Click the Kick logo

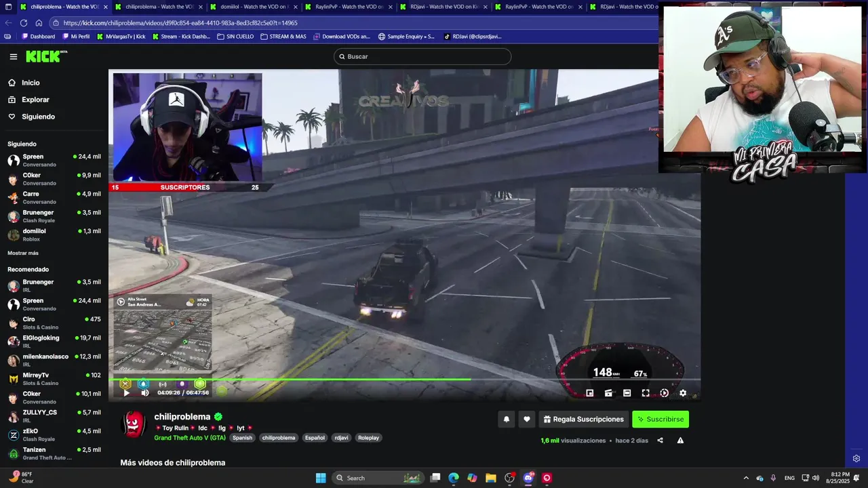pyautogui.click(x=46, y=56)
